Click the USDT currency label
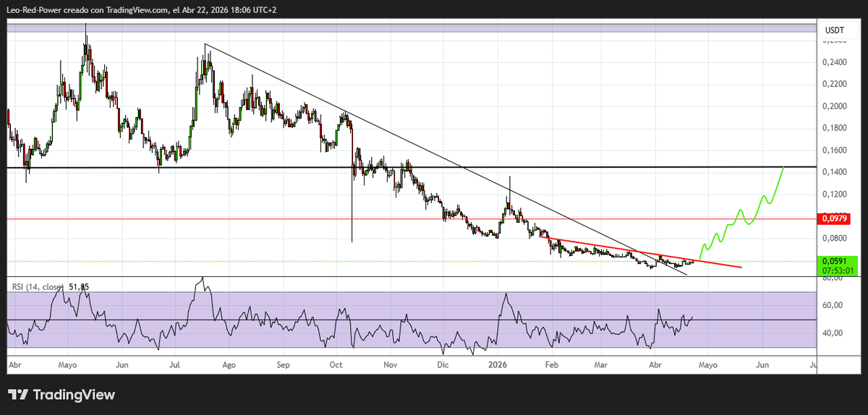Viewport: 868px width, 415px height. tap(835, 30)
